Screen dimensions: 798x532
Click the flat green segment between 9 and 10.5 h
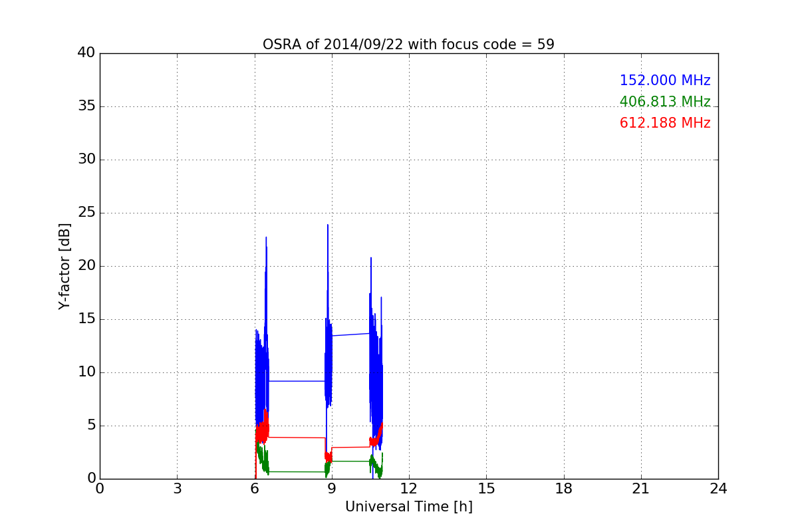coord(350,461)
